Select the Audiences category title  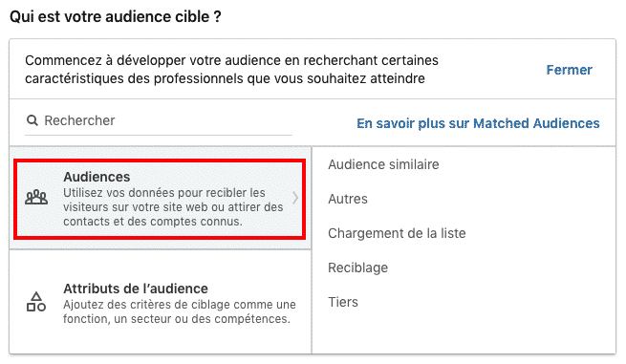(97, 177)
